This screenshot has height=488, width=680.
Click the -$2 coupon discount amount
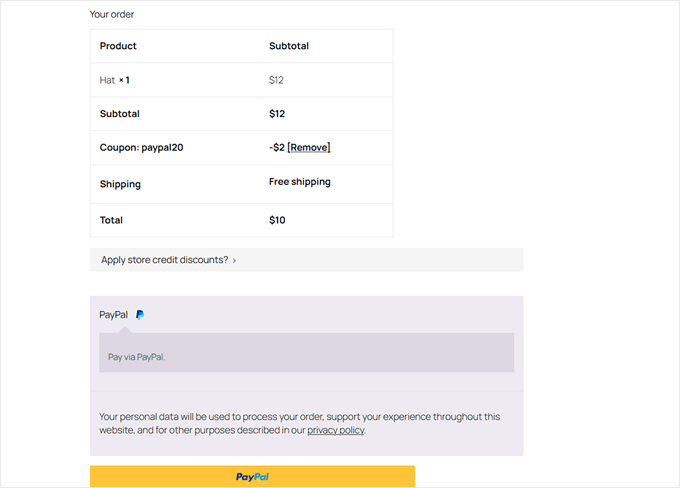pyautogui.click(x=276, y=147)
